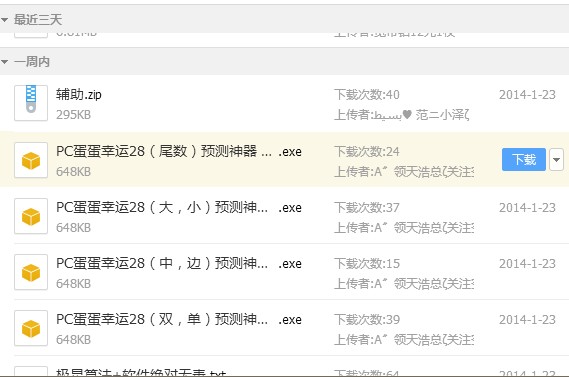Viewport: 569px width, 377px height.
Task: Select file name PC蛋蛋幸运28（双，单）预测神
Action: (x=179, y=320)
